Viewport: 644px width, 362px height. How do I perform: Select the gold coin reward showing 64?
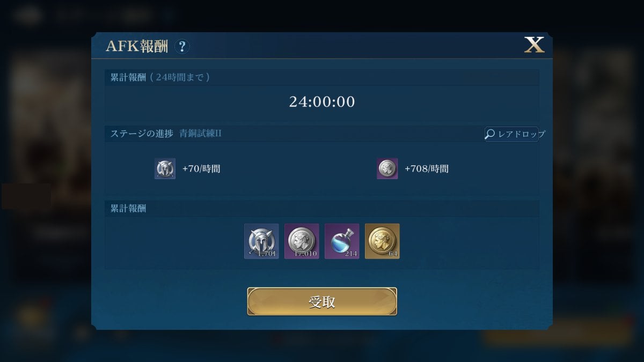(x=382, y=241)
